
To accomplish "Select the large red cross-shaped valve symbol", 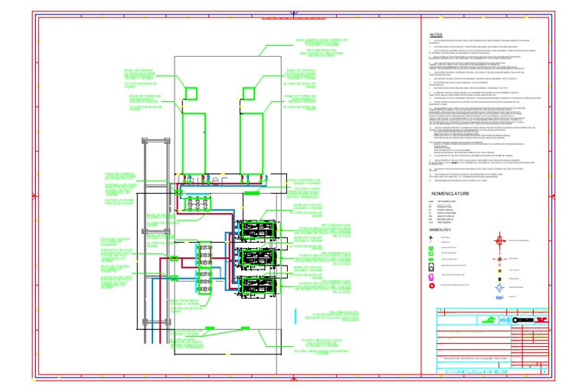I will [499, 240].
